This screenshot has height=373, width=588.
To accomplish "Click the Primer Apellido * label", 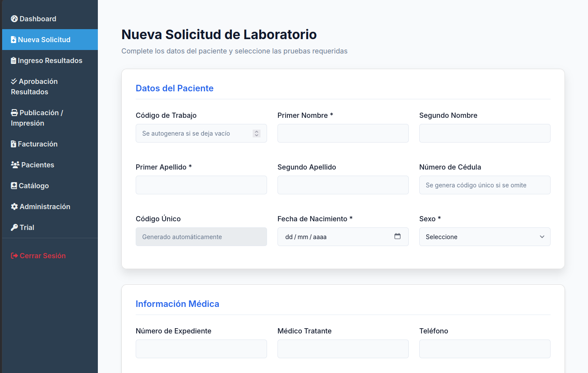I will (x=164, y=167).
